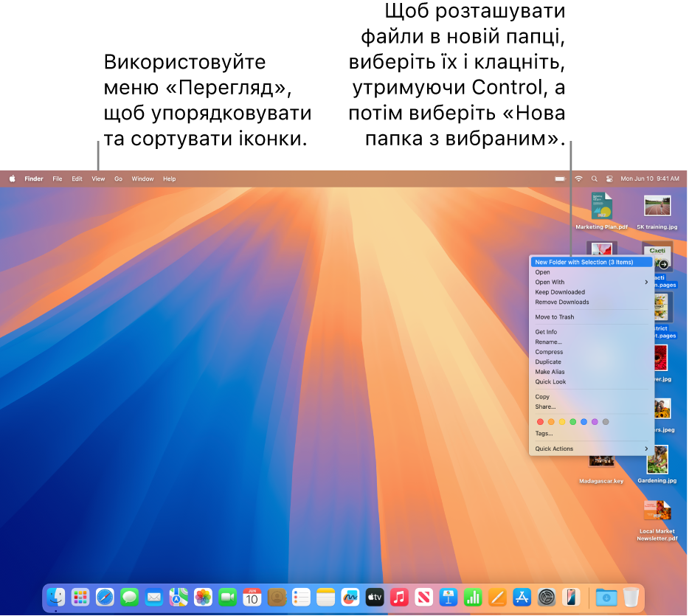Screen dimensions: 689x616
Task: Open the Help menu
Action: pos(169,179)
